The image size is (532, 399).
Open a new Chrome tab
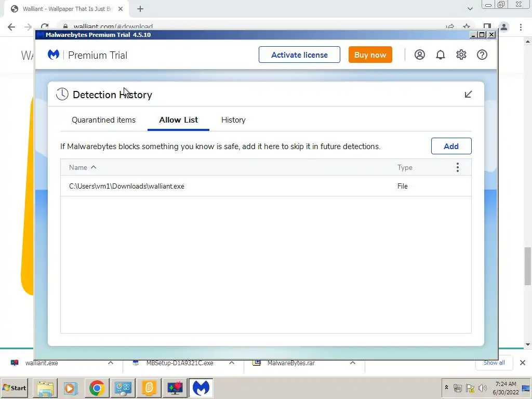140,9
